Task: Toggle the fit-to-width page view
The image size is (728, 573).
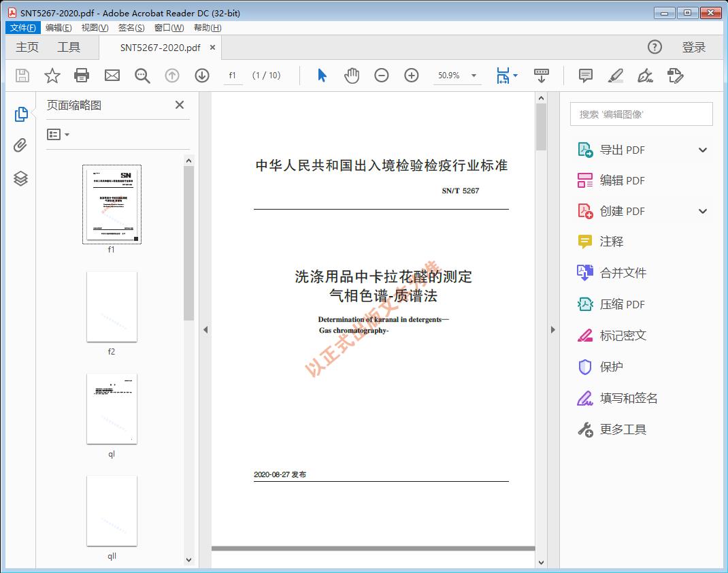Action: tap(503, 76)
